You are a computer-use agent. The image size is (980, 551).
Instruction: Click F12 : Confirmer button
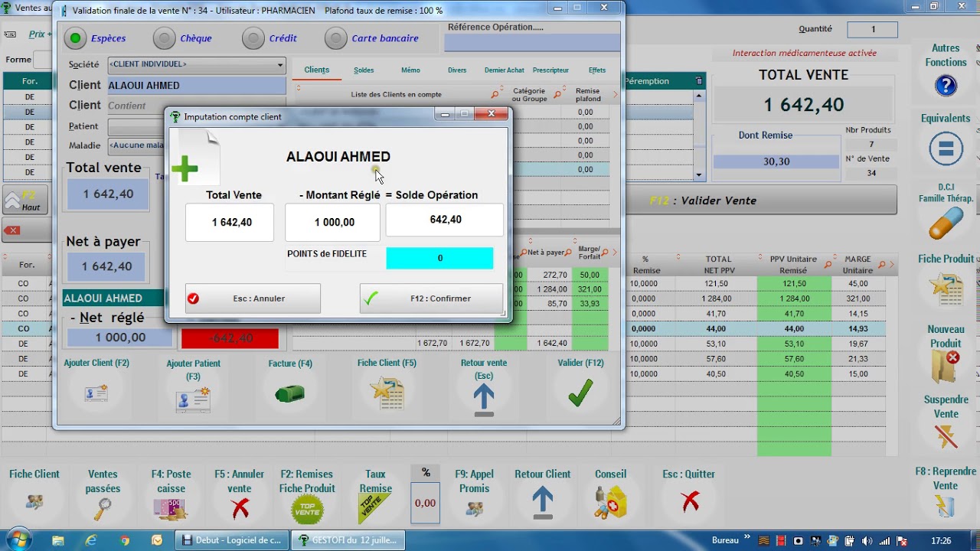431,298
